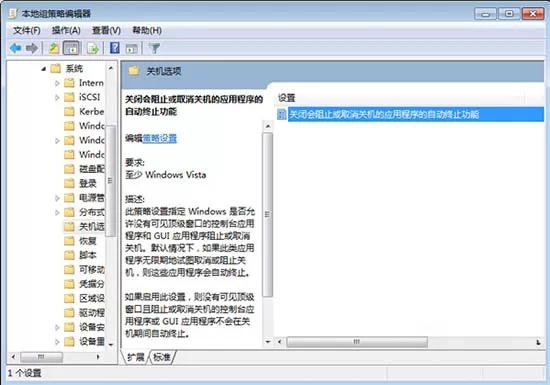Click the 恢复 folder icon
The width and height of the screenshot is (550, 385).
click(x=69, y=241)
